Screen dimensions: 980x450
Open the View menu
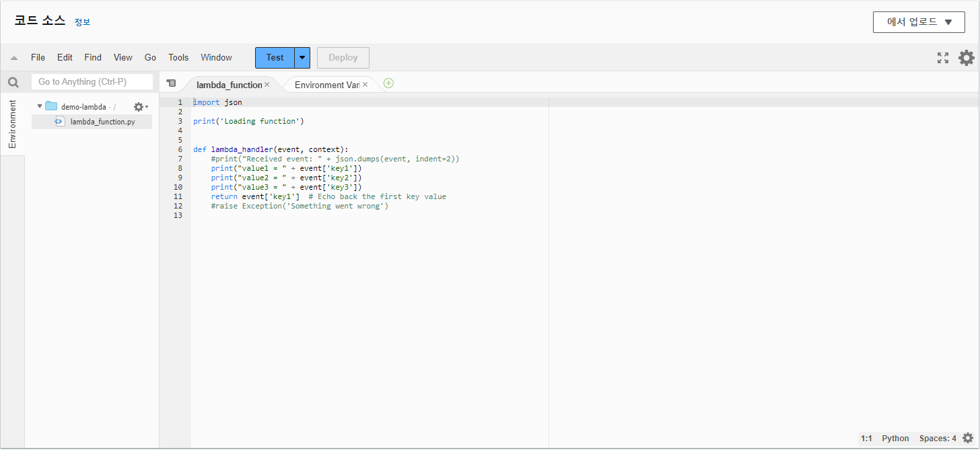click(x=123, y=58)
